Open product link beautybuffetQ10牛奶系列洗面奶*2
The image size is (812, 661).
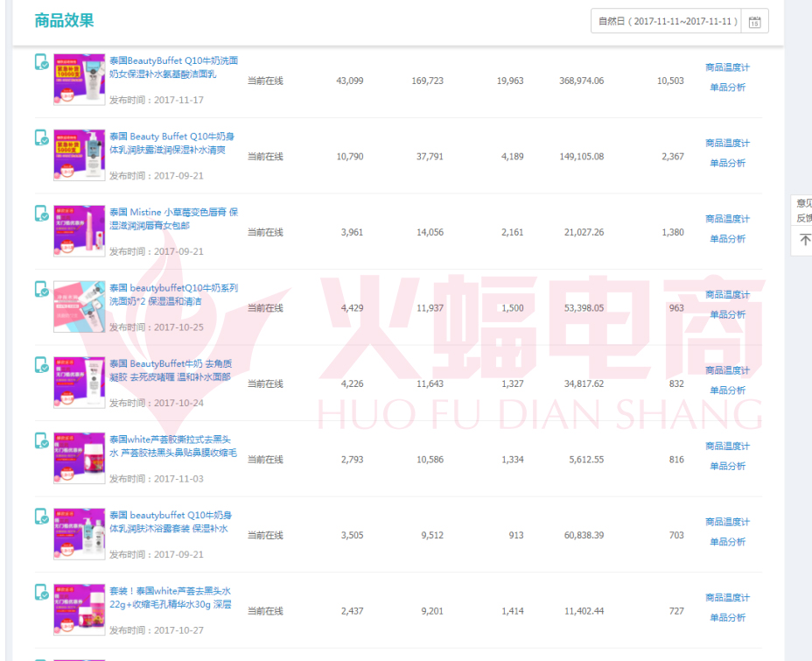173,294
